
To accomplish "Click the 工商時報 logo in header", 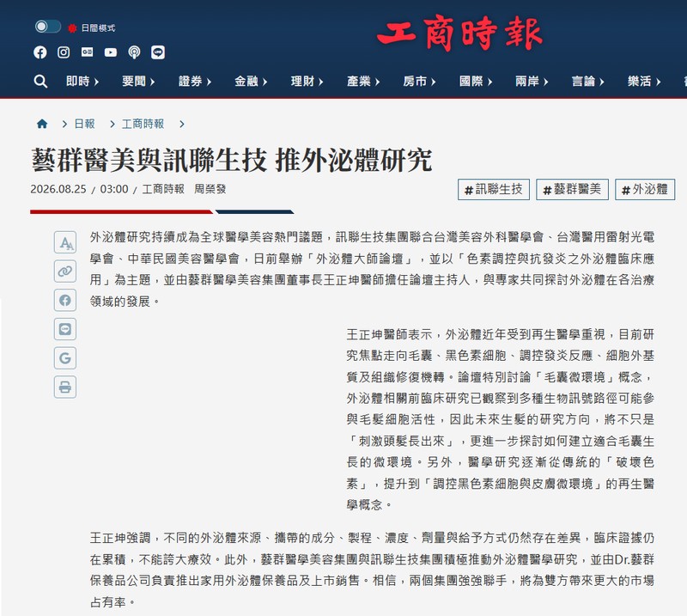I will pos(459,33).
